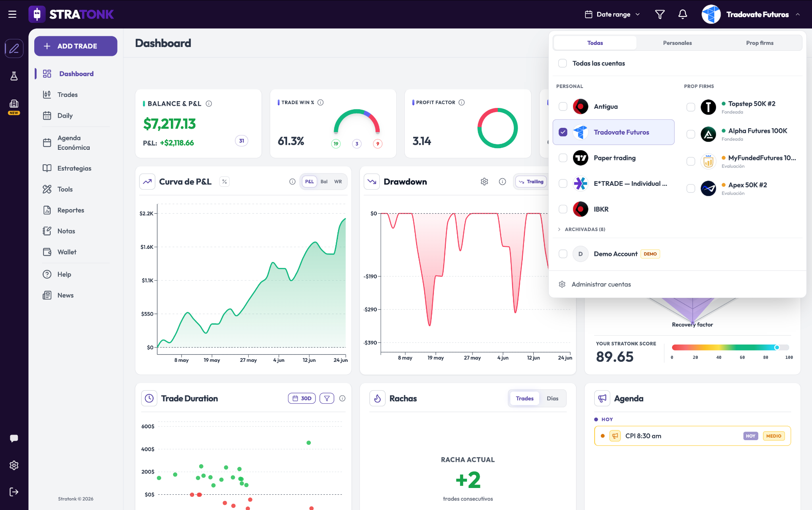Check the Topstep 50K #2 checkbox
Screen dimensions: 812x510
(691, 107)
